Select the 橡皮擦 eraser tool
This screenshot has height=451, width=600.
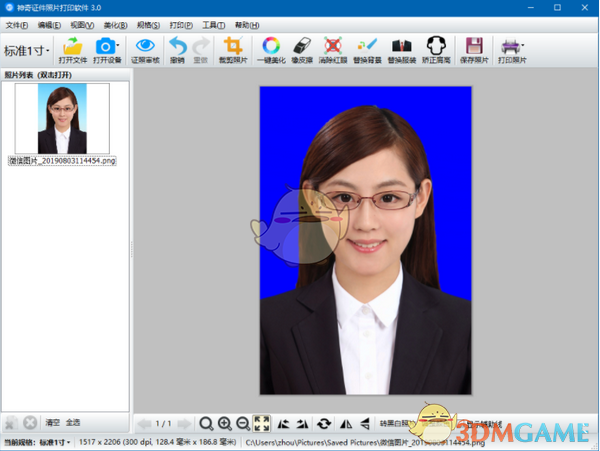point(304,49)
